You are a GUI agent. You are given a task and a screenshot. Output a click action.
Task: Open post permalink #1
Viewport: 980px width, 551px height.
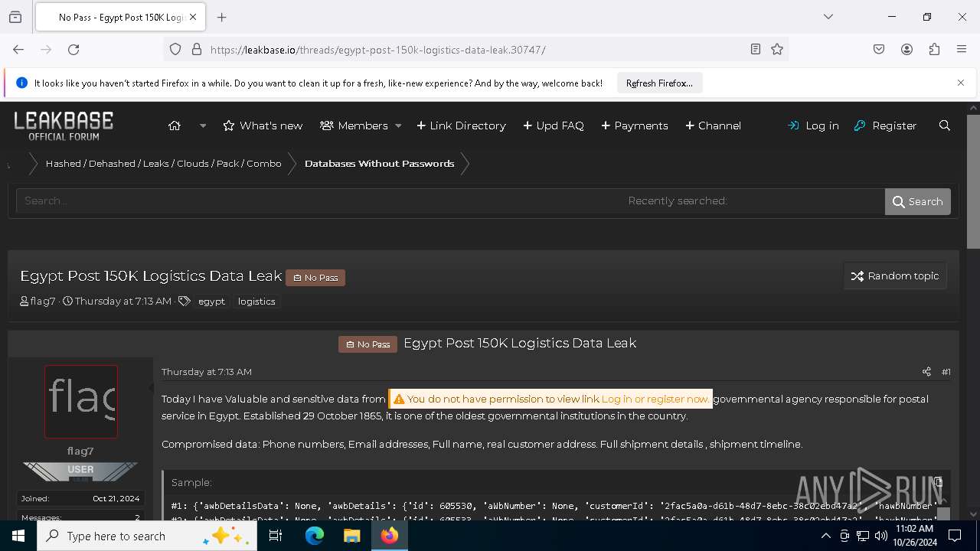point(946,371)
